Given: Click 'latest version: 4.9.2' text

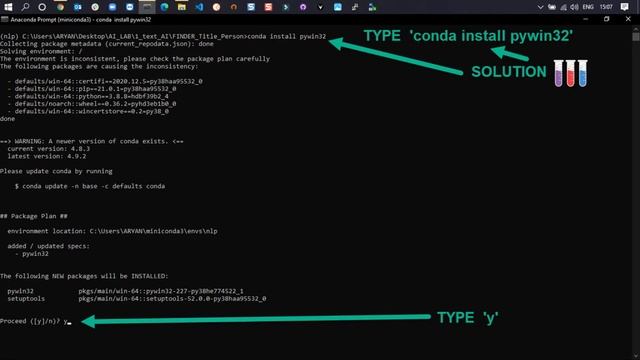Looking at the screenshot, I should coord(47,156).
